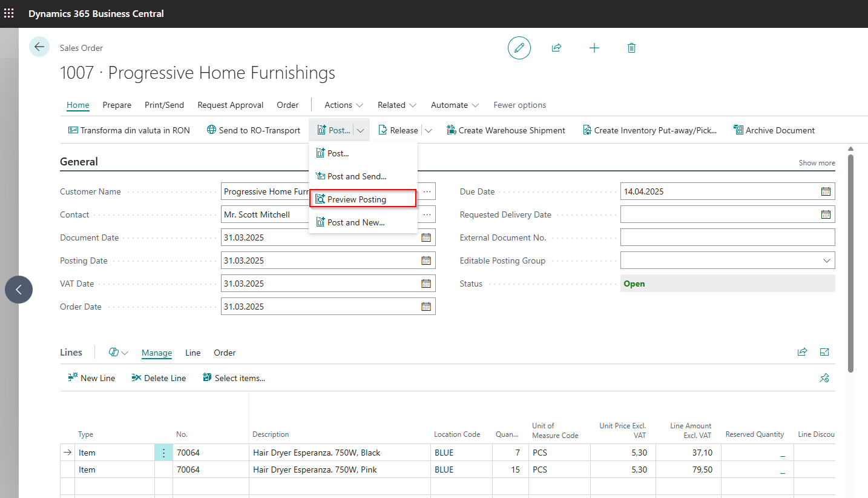This screenshot has width=868, height=498.
Task: Expand the Post split-button arrow
Action: 360,130
